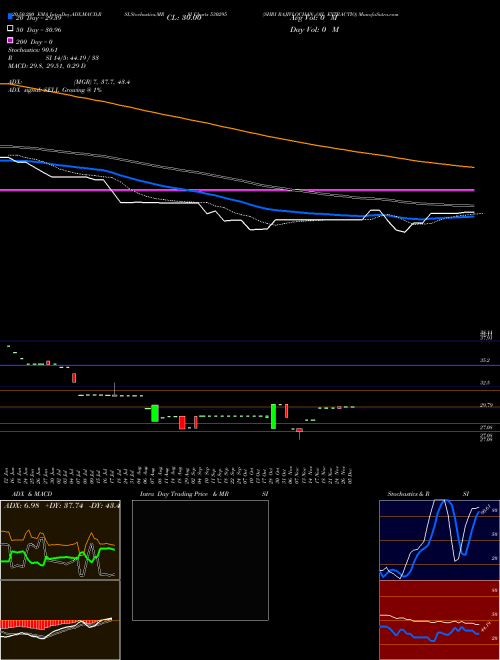Click the 'Avg Vol: 0 M' label

point(314,18)
